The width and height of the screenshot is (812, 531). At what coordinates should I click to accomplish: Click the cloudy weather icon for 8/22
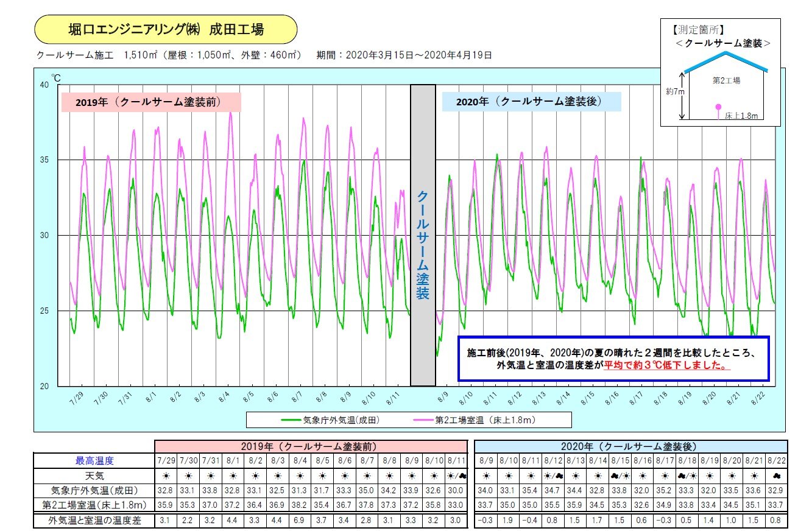pyautogui.click(x=777, y=476)
